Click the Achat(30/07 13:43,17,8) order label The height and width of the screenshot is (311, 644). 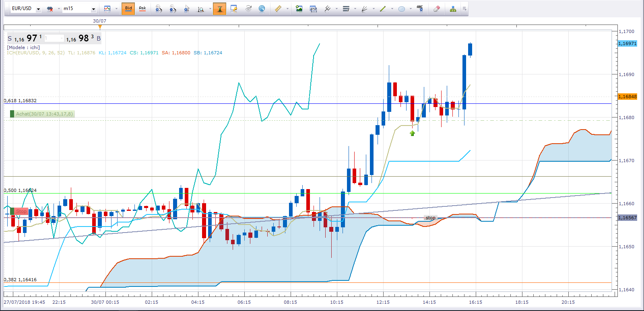(x=42, y=114)
